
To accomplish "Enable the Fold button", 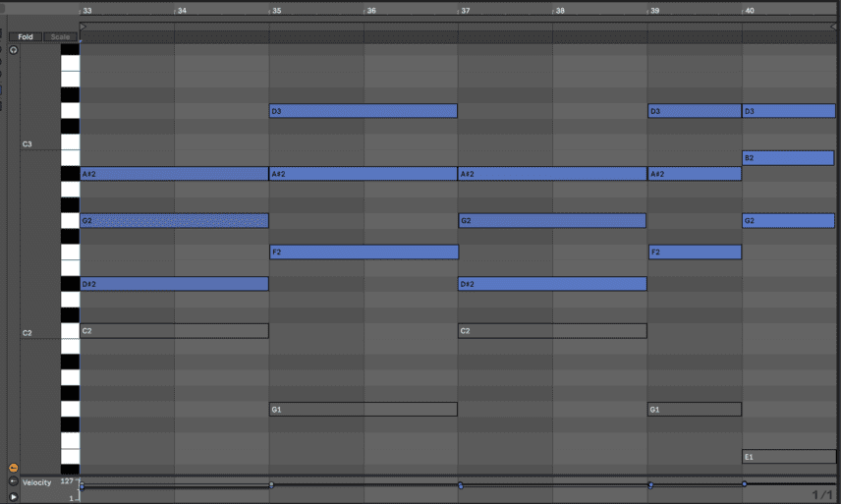I will coord(26,36).
